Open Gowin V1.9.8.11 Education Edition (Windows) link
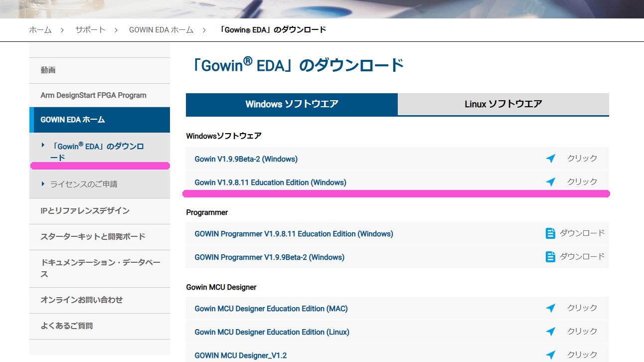Screen dimensions: 644x362 pos(270,182)
